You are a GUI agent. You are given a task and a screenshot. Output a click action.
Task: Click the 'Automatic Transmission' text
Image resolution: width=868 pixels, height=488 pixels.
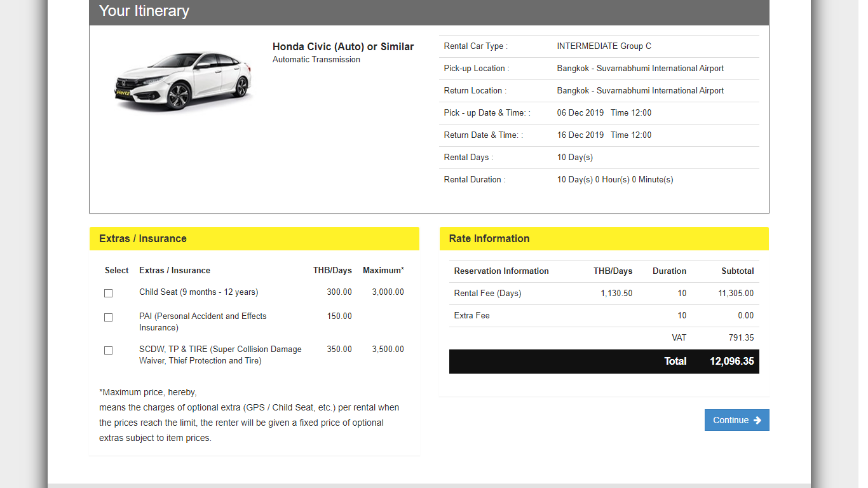point(316,59)
